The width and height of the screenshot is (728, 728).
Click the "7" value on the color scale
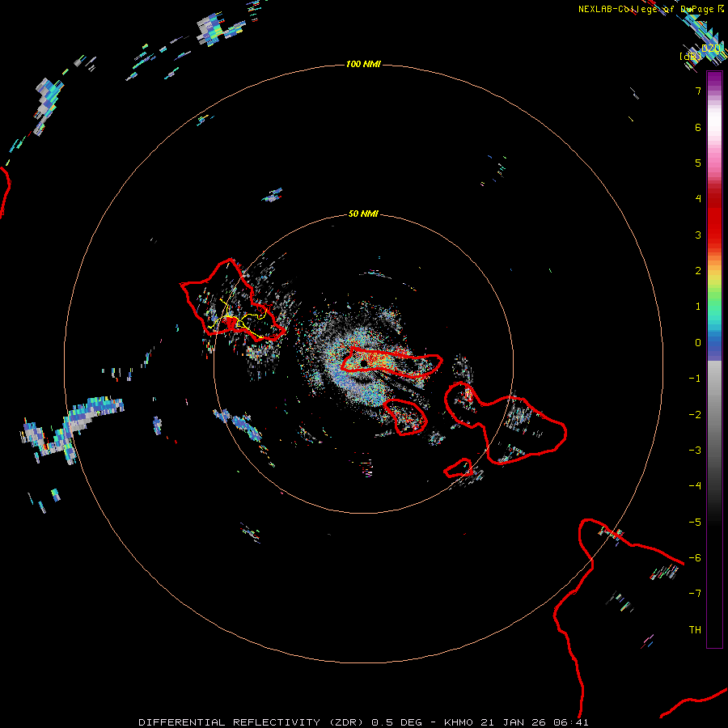[x=698, y=91]
